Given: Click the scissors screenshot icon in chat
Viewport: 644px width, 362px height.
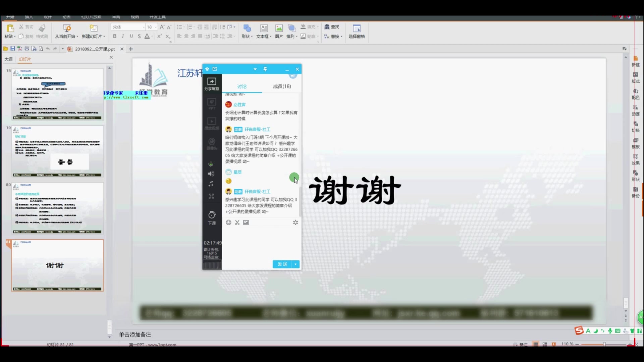Looking at the screenshot, I should [x=237, y=223].
